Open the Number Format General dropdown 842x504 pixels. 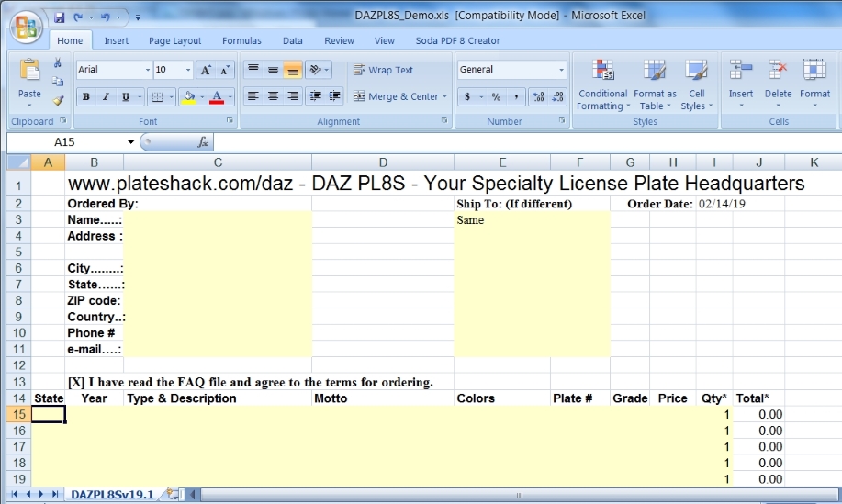point(561,70)
